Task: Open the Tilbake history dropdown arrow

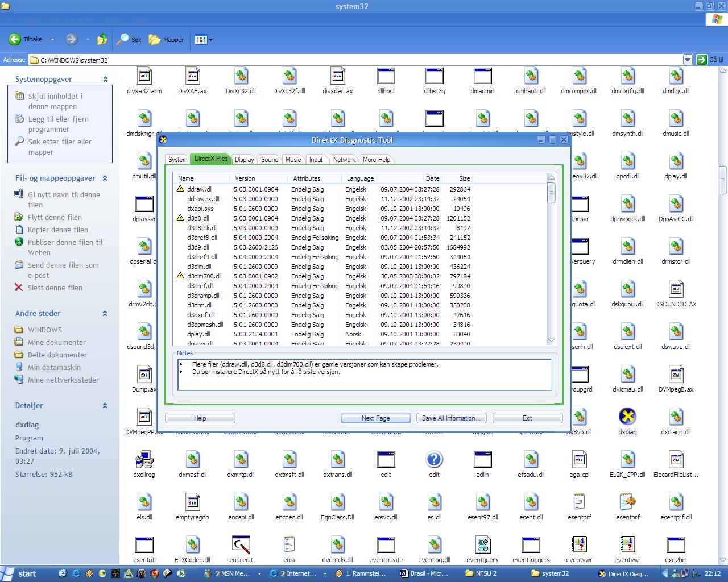Action: [x=52, y=40]
